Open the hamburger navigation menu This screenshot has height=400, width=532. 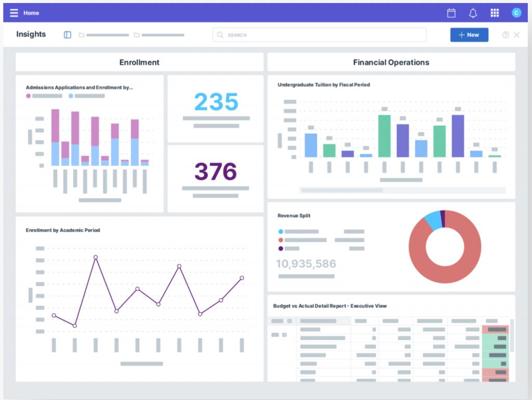(14, 13)
